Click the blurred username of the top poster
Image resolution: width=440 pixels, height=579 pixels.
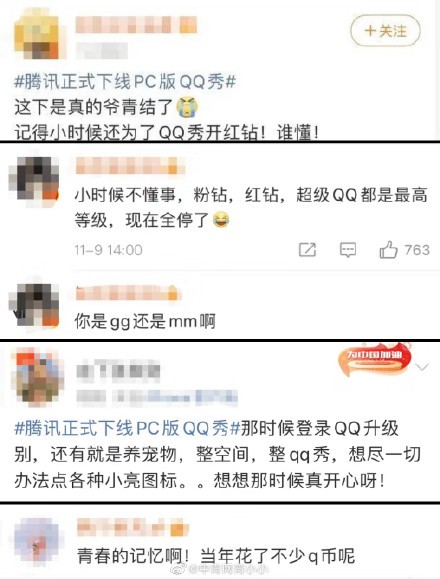pos(136,25)
